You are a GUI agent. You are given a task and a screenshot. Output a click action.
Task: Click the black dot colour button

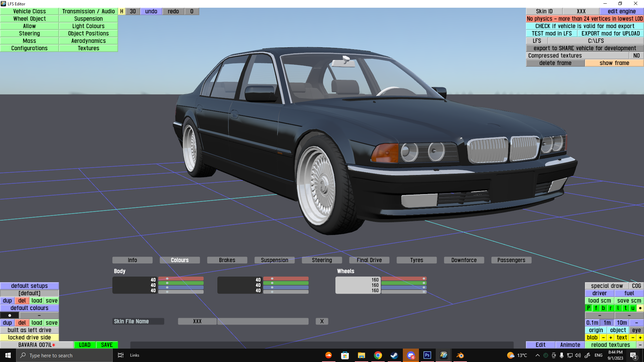(x=10, y=315)
